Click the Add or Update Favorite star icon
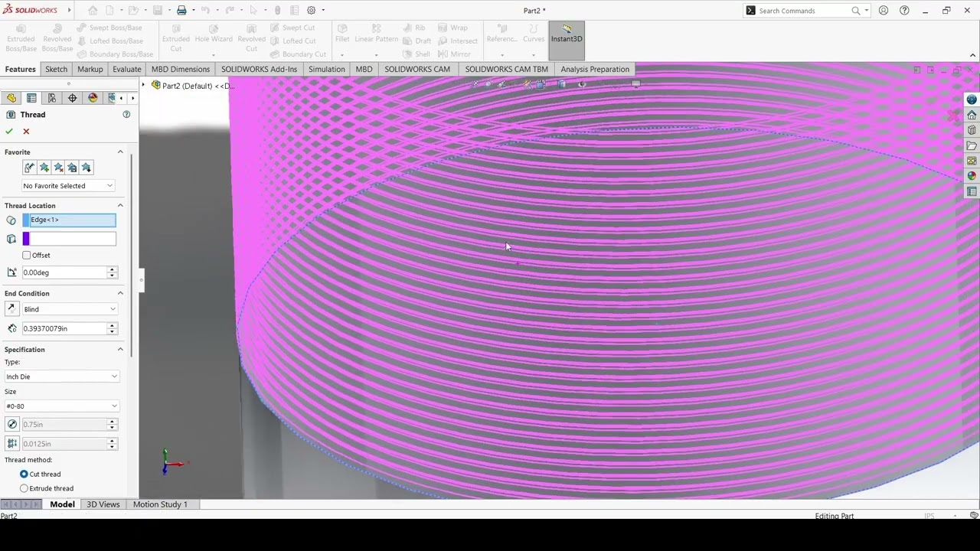This screenshot has height=551, width=980. click(x=44, y=168)
